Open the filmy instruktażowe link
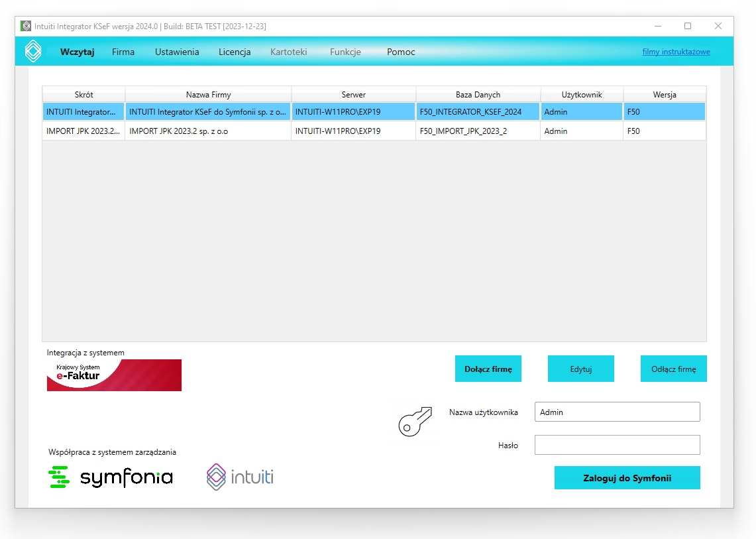756x539 pixels. pos(676,52)
